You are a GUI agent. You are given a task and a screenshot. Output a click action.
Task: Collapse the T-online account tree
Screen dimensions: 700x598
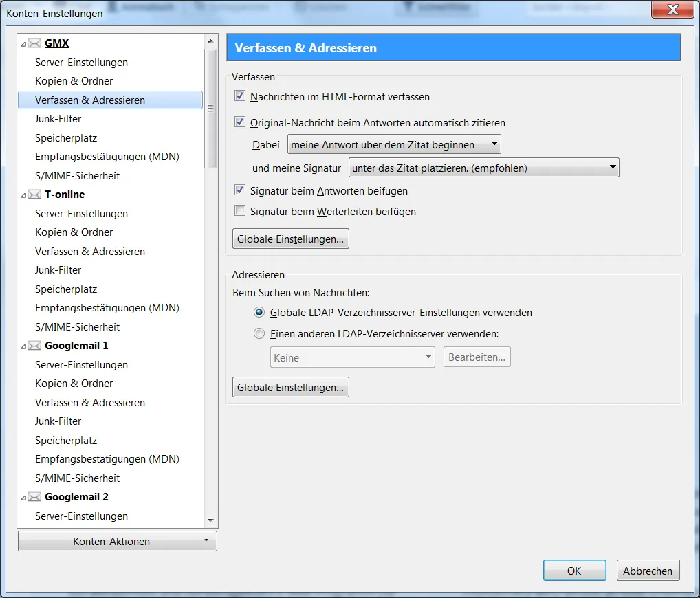coord(23,195)
